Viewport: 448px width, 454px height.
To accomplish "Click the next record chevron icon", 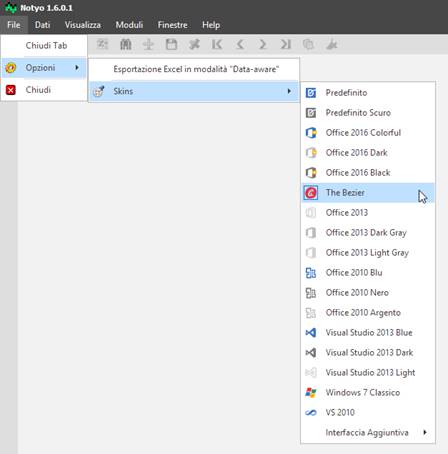I will coord(263,44).
